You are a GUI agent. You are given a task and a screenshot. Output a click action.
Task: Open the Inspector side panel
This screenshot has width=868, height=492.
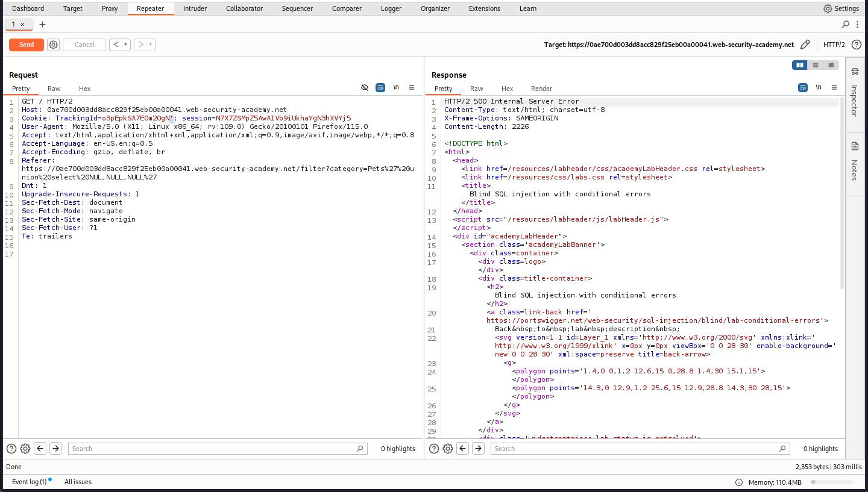pyautogui.click(x=854, y=92)
